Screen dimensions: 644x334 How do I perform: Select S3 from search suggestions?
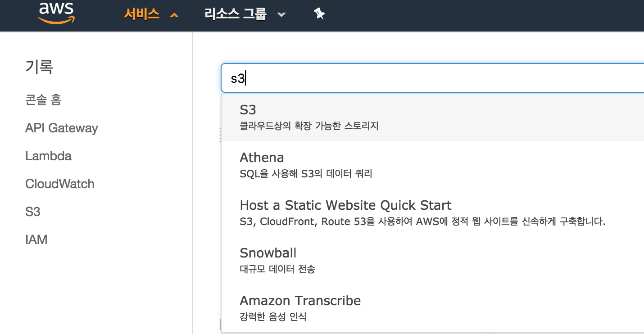(x=433, y=117)
